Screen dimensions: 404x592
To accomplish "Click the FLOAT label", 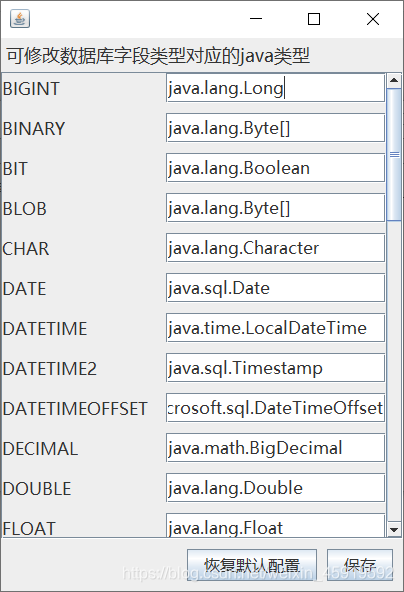I will point(29,529).
